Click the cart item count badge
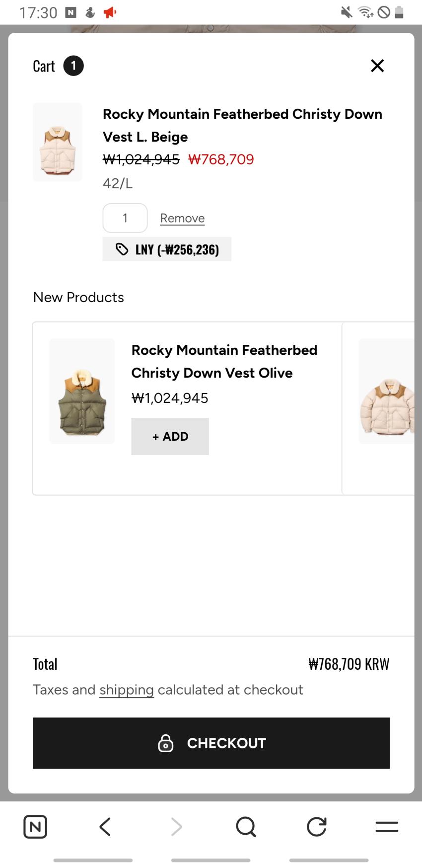The width and height of the screenshot is (422, 868). (x=73, y=66)
